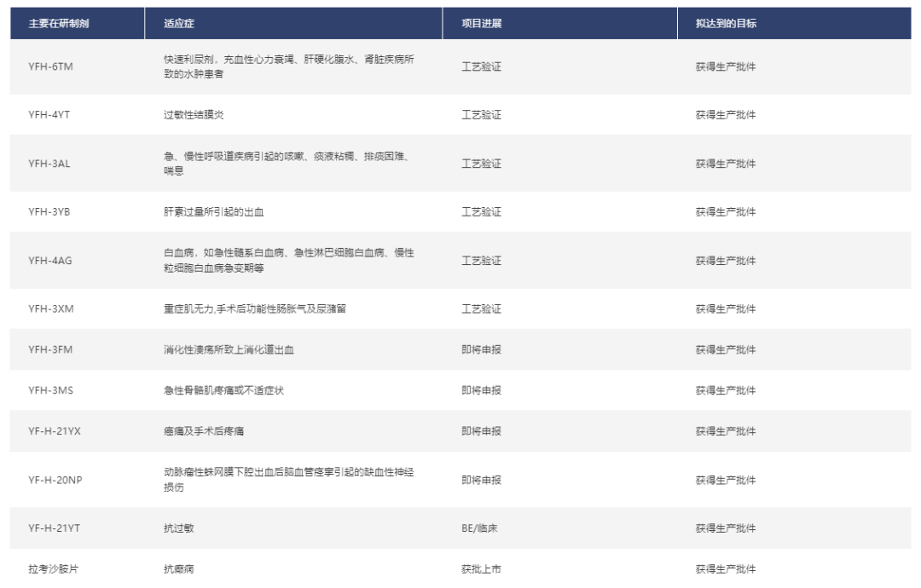Select the YFH-4AG product name
The height and width of the screenshot is (588, 921).
(x=50, y=261)
